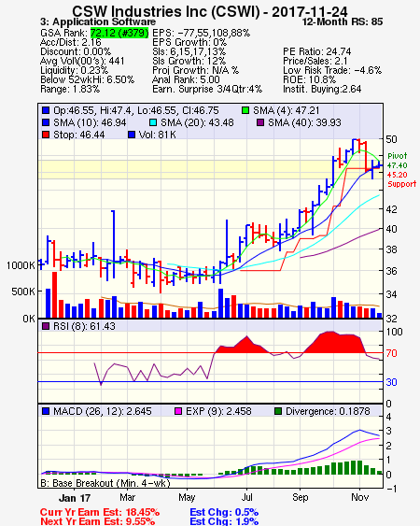Click the 50 price axis label
The width and height of the screenshot is (420, 526).
pos(391,139)
